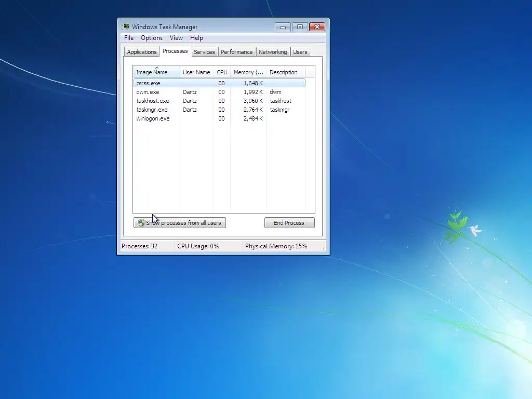Viewport: 532px width, 399px height.
Task: Click the Task Manager title bar icon
Action: coord(126,27)
